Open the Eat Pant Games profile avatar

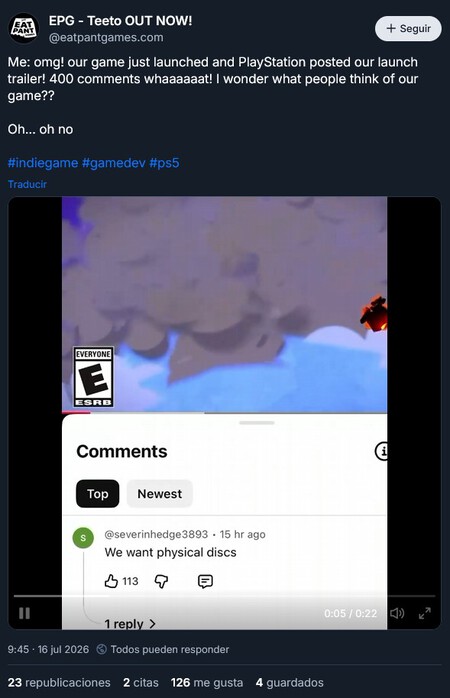pyautogui.click(x=24, y=28)
